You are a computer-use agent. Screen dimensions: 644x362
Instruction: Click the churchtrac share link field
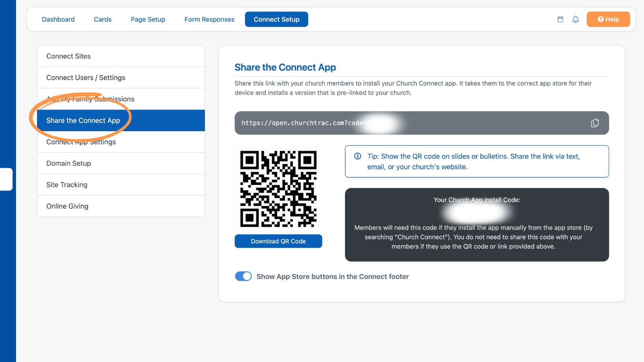tap(422, 123)
